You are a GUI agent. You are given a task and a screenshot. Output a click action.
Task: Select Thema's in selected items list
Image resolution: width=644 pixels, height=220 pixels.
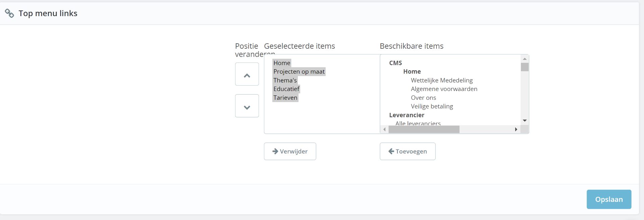(285, 81)
